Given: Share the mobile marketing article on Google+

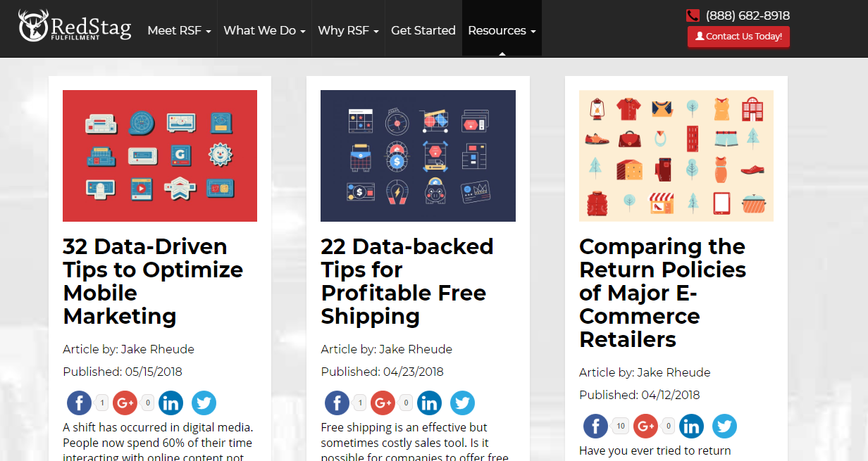Looking at the screenshot, I should (x=125, y=403).
